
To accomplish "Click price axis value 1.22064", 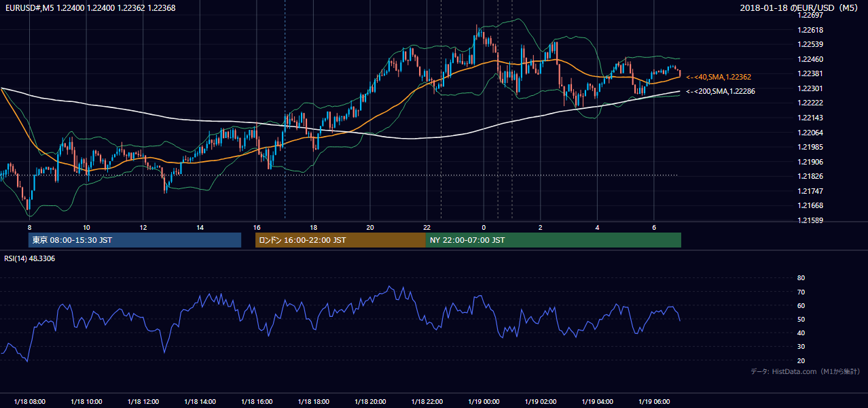I will click(x=811, y=133).
